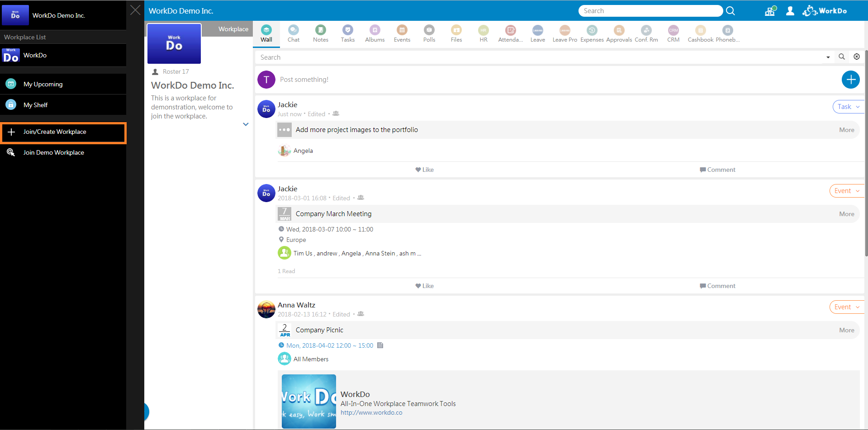The height and width of the screenshot is (430, 868).
Task: Open the http://www.workdo.co link
Action: coord(371,412)
